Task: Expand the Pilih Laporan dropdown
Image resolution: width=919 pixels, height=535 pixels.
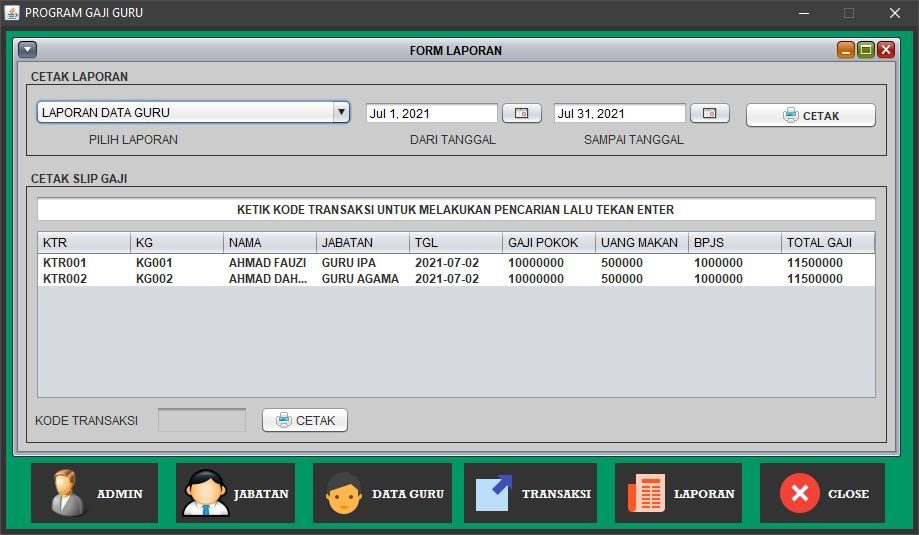Action: pyautogui.click(x=341, y=113)
